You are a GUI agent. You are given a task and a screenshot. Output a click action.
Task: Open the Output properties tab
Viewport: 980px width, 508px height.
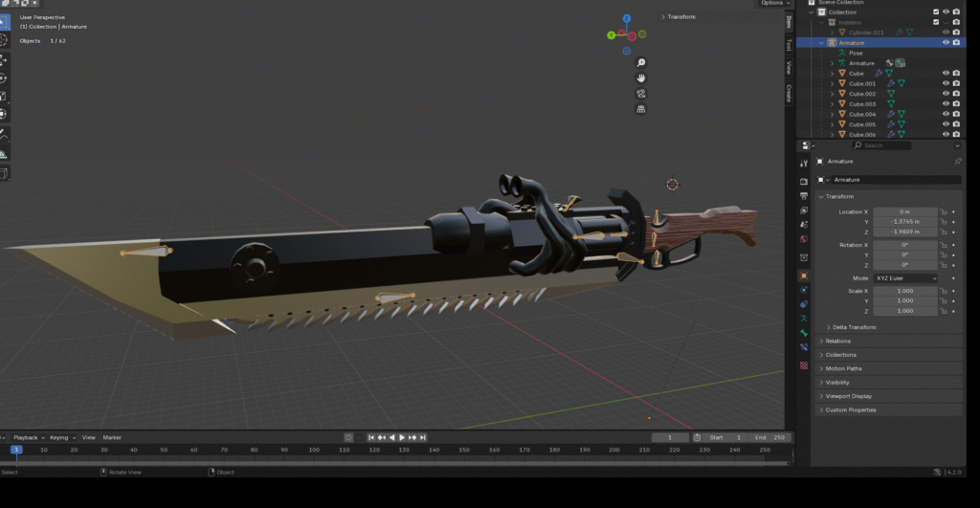point(804,195)
